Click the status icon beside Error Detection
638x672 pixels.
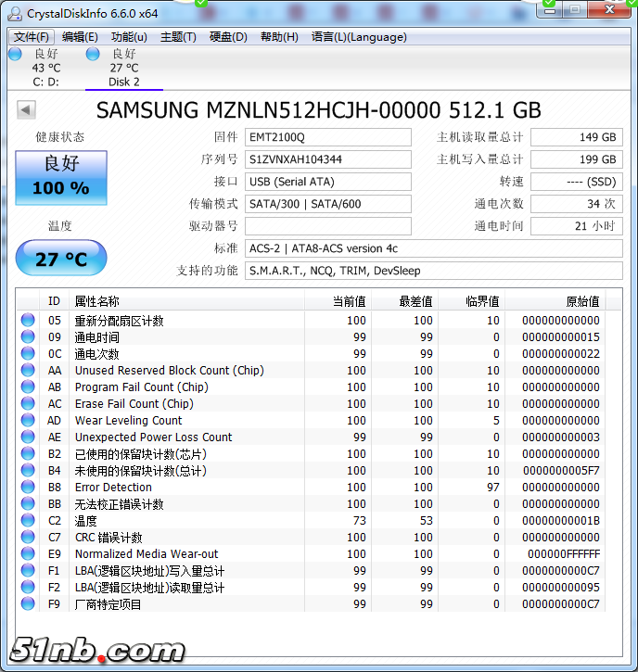click(28, 488)
